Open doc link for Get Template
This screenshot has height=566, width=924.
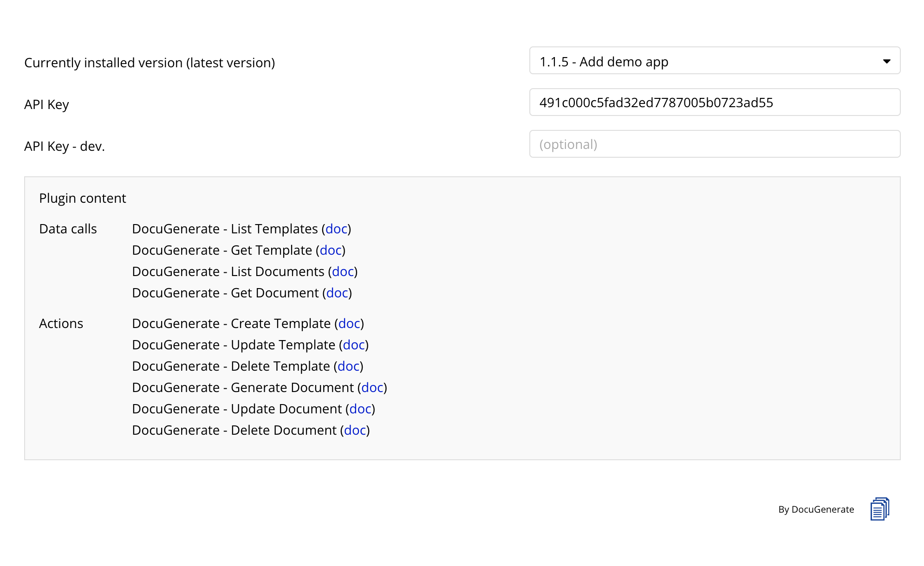pyautogui.click(x=331, y=250)
